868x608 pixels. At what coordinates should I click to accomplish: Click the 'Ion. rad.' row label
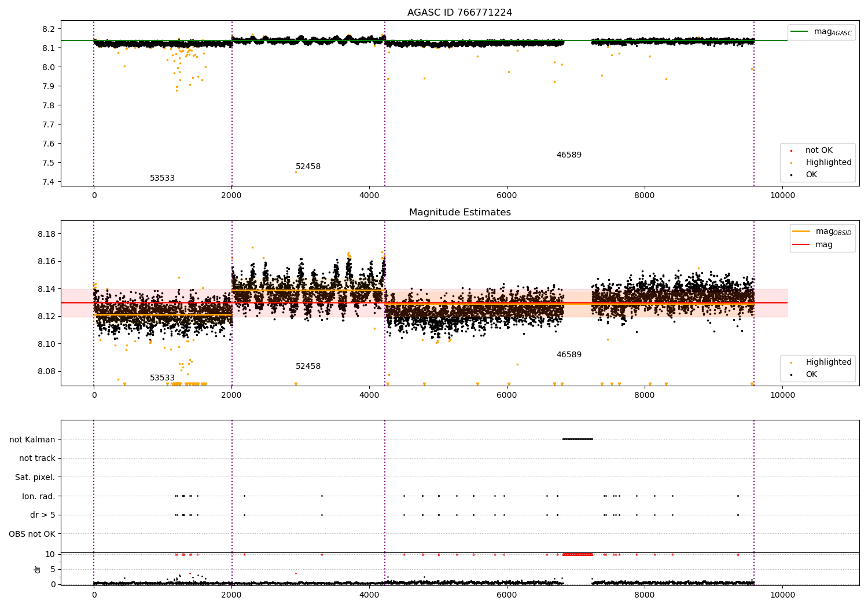(39, 496)
